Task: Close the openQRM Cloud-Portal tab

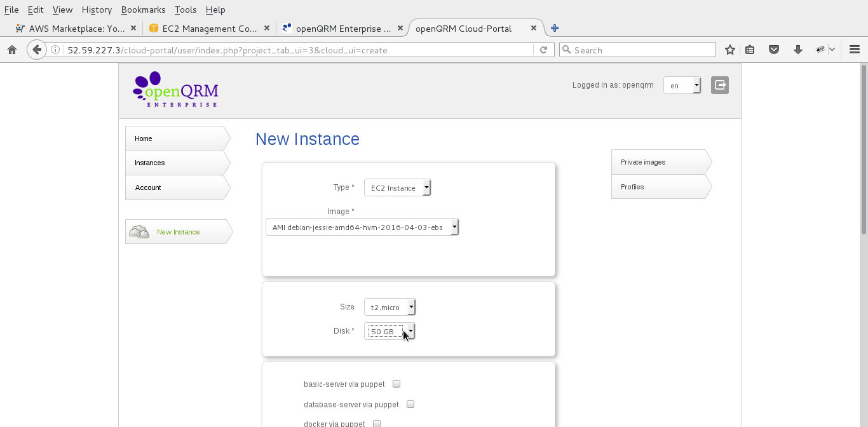Action: tap(534, 28)
